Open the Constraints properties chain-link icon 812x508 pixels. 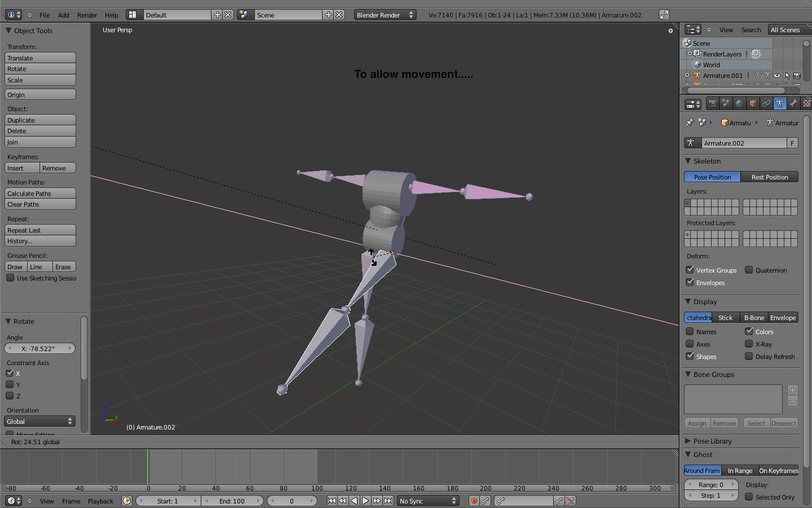766,103
